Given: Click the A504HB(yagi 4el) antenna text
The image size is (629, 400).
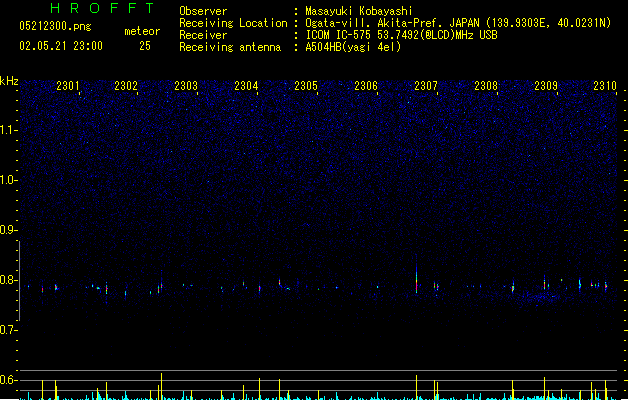Looking at the screenshot, I should click(x=353, y=47).
